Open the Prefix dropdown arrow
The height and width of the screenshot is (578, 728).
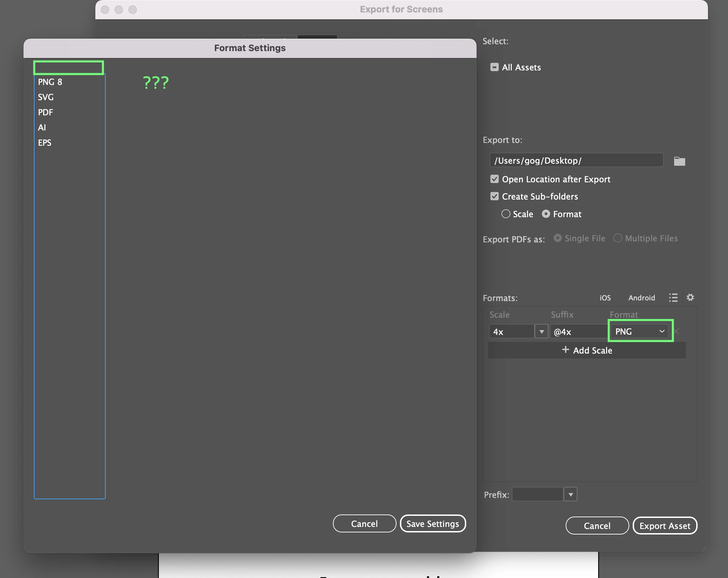(571, 494)
